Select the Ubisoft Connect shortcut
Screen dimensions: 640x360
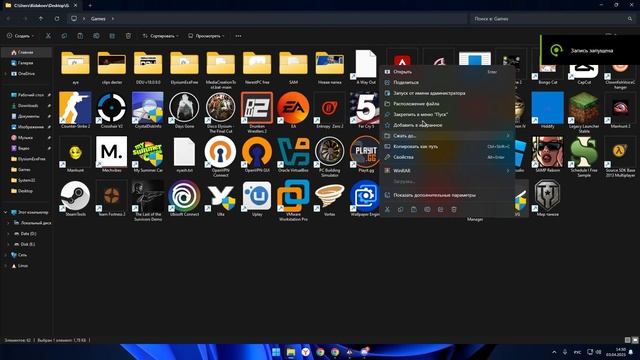(x=184, y=196)
